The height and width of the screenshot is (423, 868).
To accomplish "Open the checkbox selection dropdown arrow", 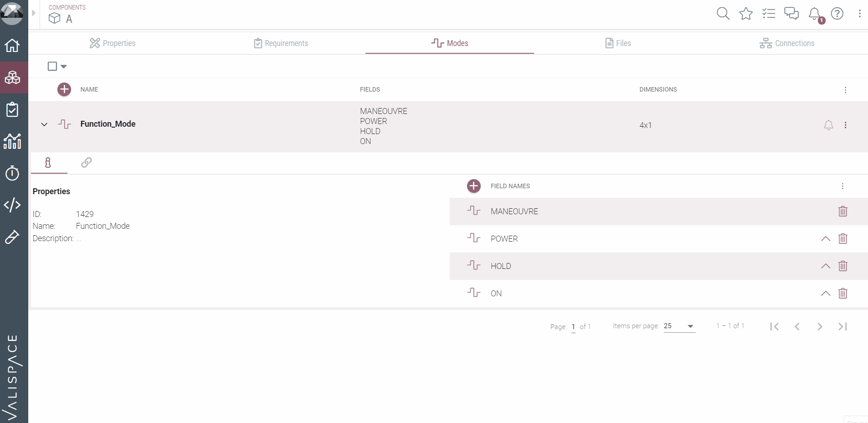I will coord(64,67).
